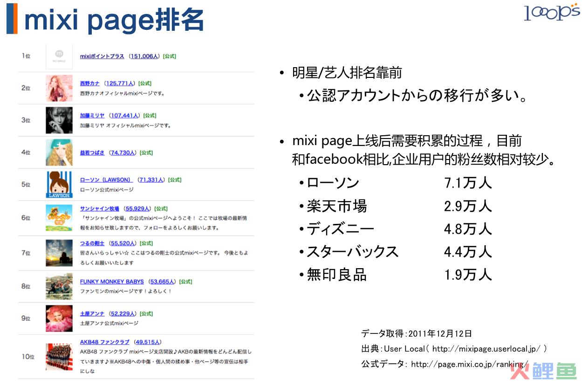Click the 土屋アンナ公式mixiページ description
588x382 pixels.
click(x=109, y=323)
